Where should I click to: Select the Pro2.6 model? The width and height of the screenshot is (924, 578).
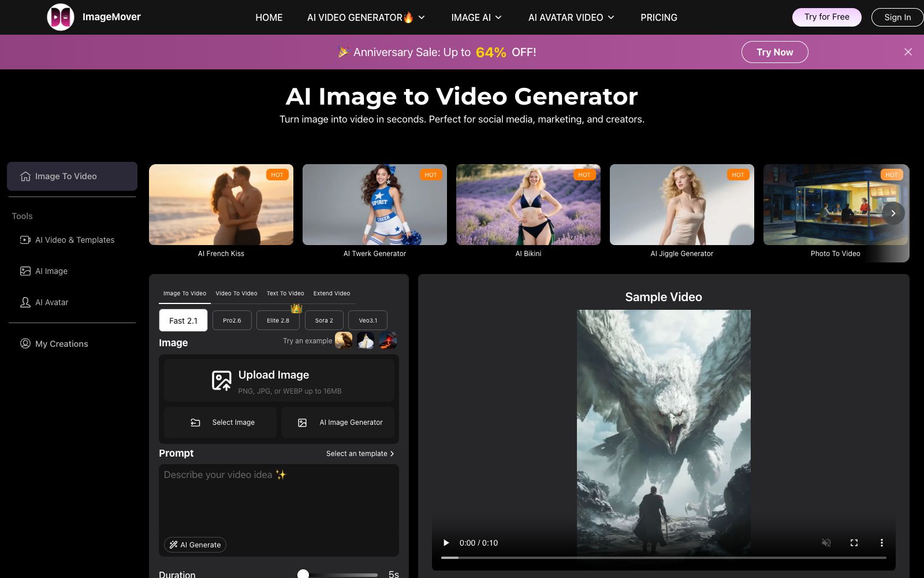[232, 320]
